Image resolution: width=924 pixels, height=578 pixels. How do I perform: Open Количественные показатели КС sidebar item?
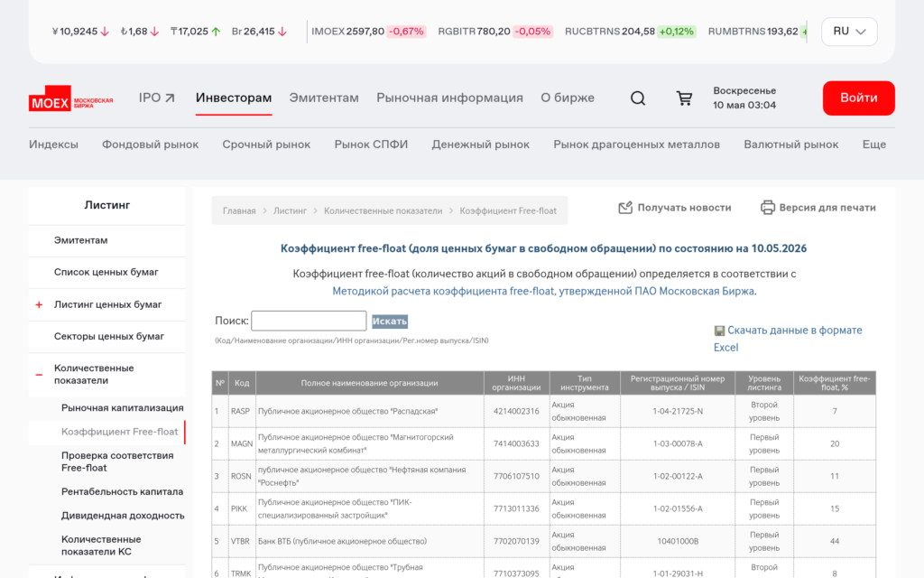pyautogui.click(x=101, y=545)
